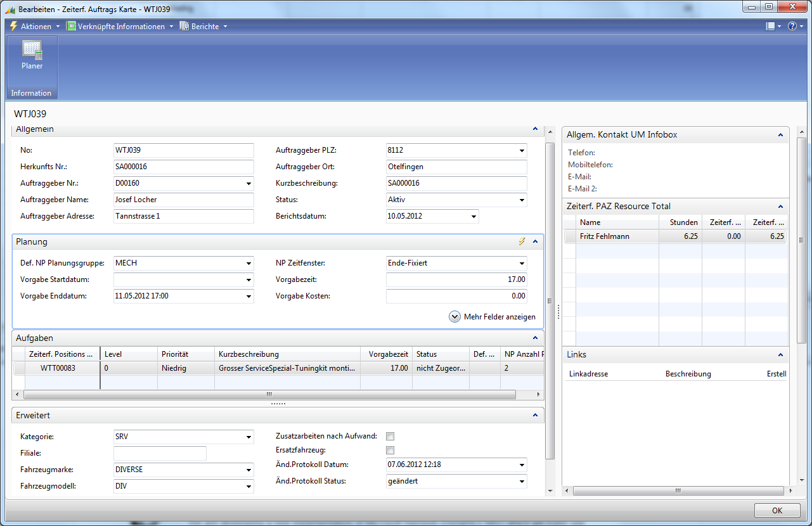
Task: Click the Verknüpfte Informationen icon
Action: [x=71, y=26]
